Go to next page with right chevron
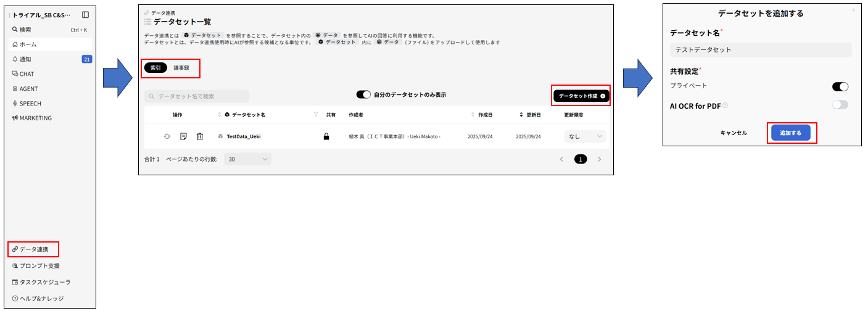Image resolution: width=868 pixels, height=316 pixels. pyautogui.click(x=599, y=159)
